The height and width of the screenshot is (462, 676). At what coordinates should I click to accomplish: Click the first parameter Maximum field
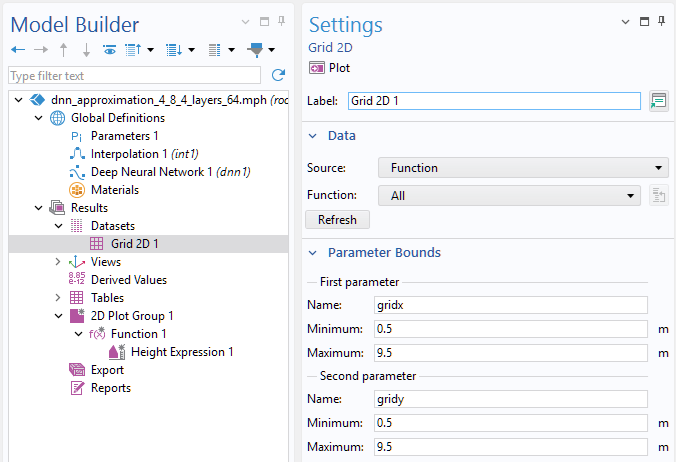pos(510,353)
